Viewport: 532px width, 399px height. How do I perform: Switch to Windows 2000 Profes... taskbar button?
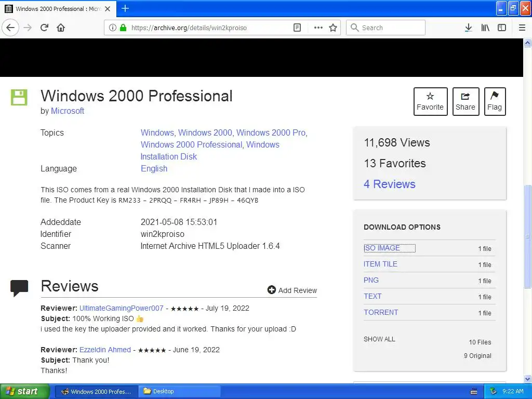coord(96,392)
